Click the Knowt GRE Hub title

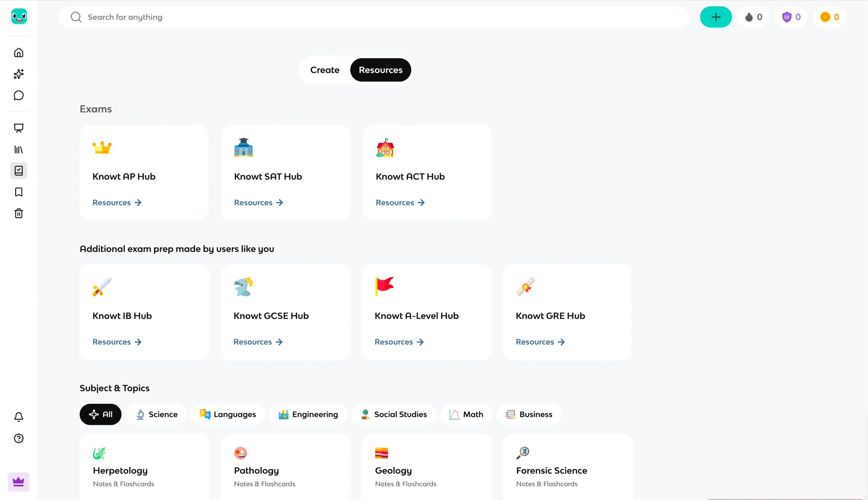coord(551,316)
